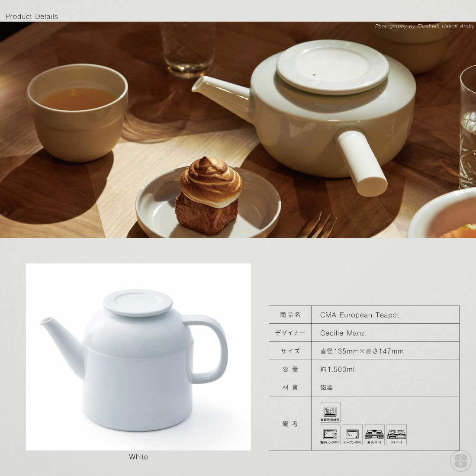Select the capacity value 約1,500ml

point(337,370)
